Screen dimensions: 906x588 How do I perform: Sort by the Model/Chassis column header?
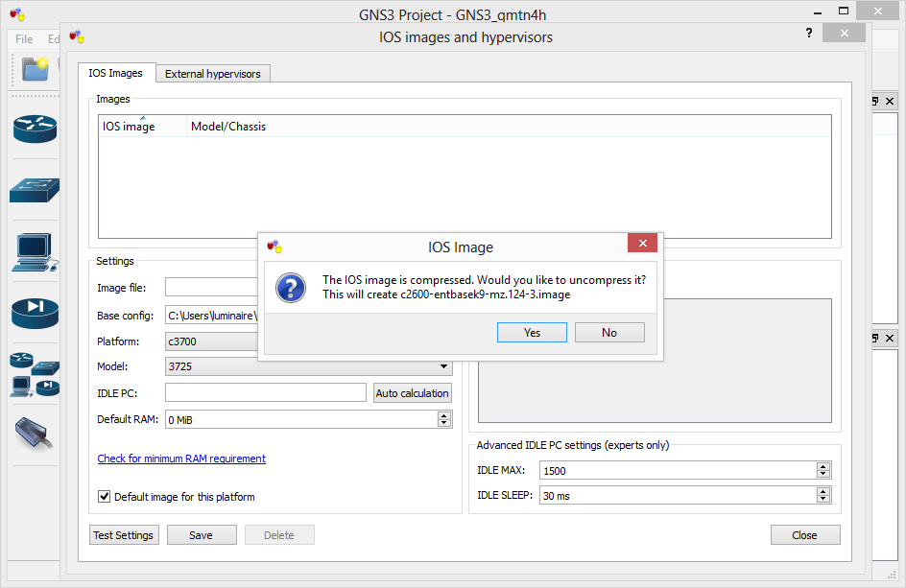[x=228, y=127]
